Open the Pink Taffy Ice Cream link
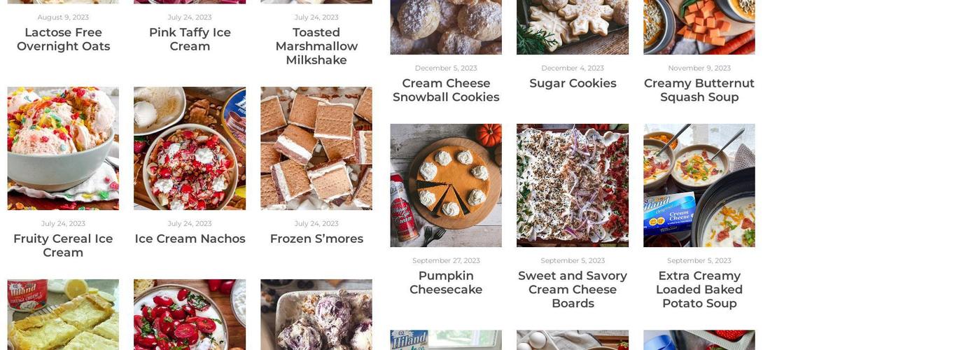Screen dimensions: 980x350 tap(190, 39)
